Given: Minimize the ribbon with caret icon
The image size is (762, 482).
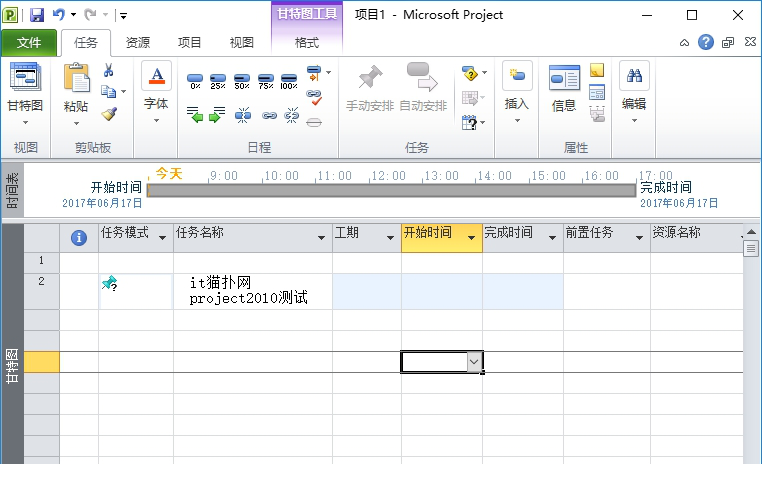Looking at the screenshot, I should click(684, 42).
